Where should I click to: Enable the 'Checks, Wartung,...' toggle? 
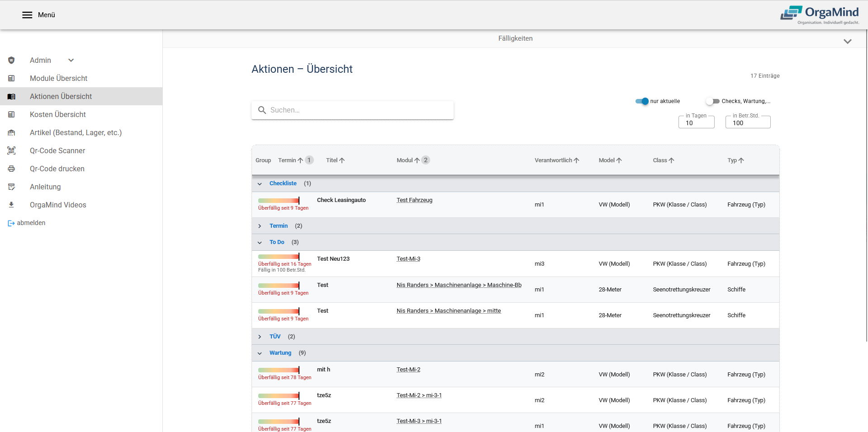(x=712, y=101)
